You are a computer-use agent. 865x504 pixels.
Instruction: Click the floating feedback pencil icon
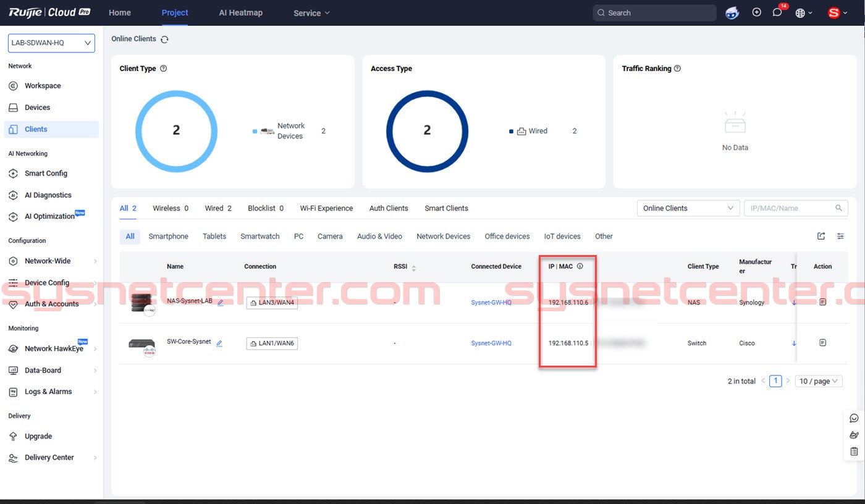[x=854, y=435]
